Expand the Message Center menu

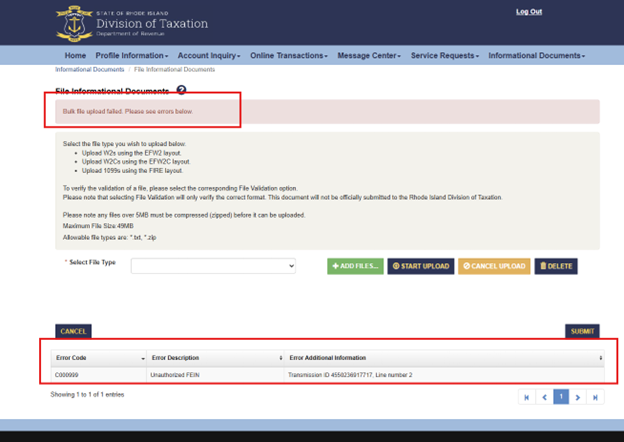pyautogui.click(x=369, y=56)
